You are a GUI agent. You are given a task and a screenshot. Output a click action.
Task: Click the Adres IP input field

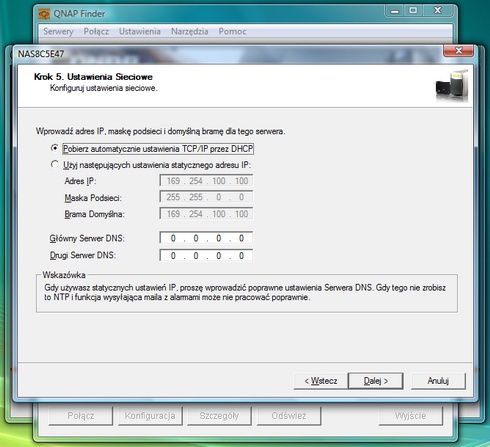[206, 181]
